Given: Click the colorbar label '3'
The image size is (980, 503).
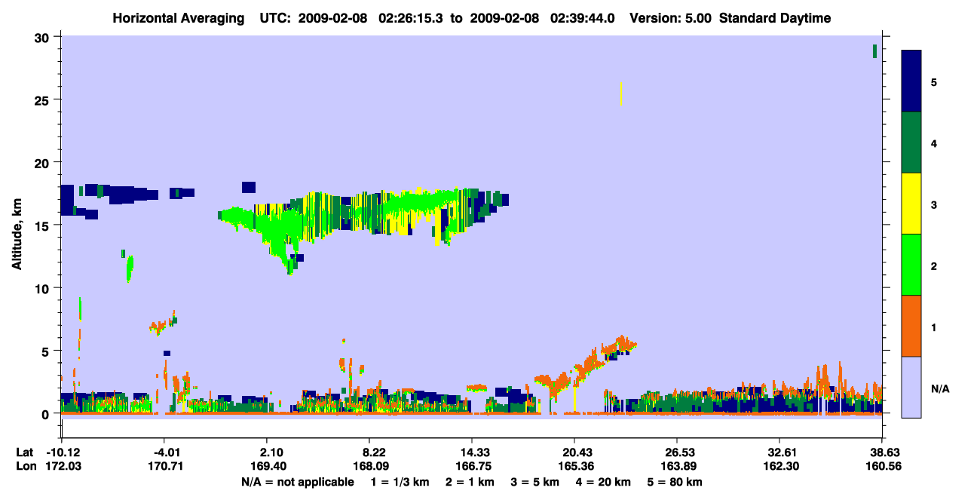Looking at the screenshot, I should [933, 204].
